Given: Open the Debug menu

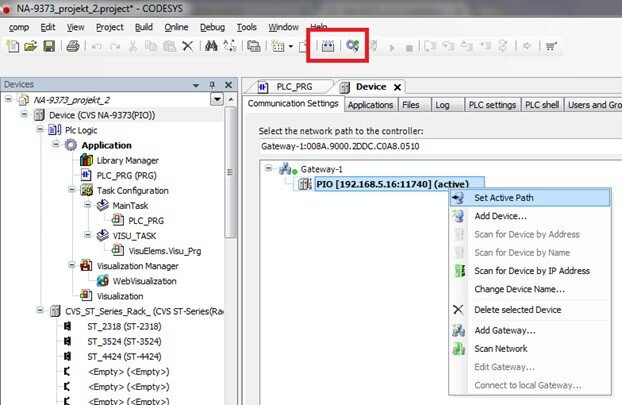Looking at the screenshot, I should click(212, 27).
